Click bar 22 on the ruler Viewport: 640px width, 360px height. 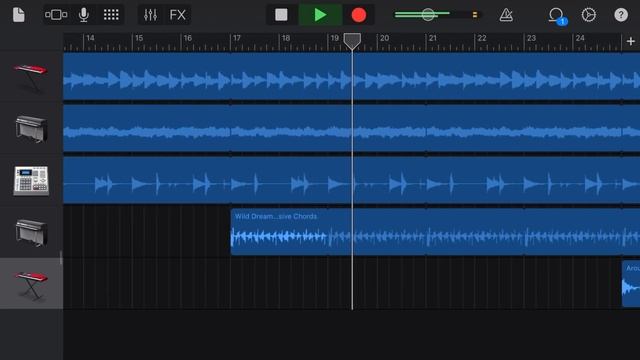[482, 38]
